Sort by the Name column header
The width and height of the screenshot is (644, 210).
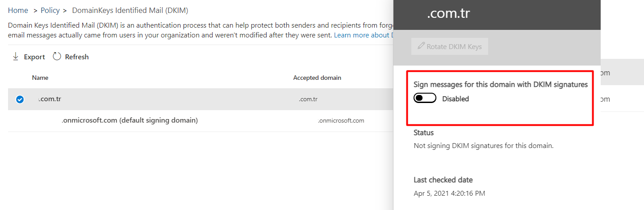[40, 78]
